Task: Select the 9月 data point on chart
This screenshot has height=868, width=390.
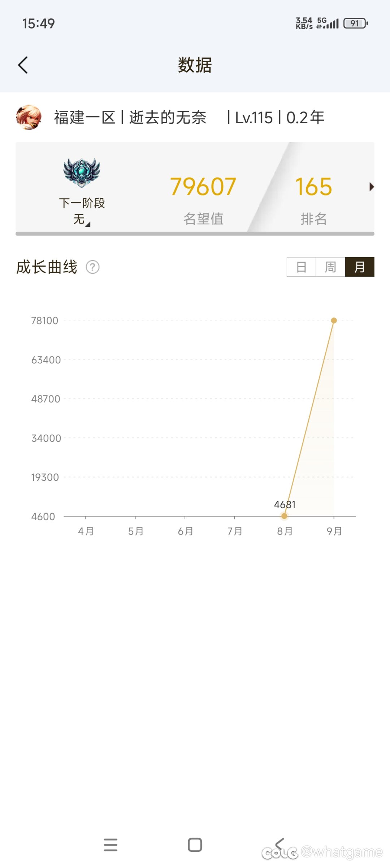Action: point(334,320)
